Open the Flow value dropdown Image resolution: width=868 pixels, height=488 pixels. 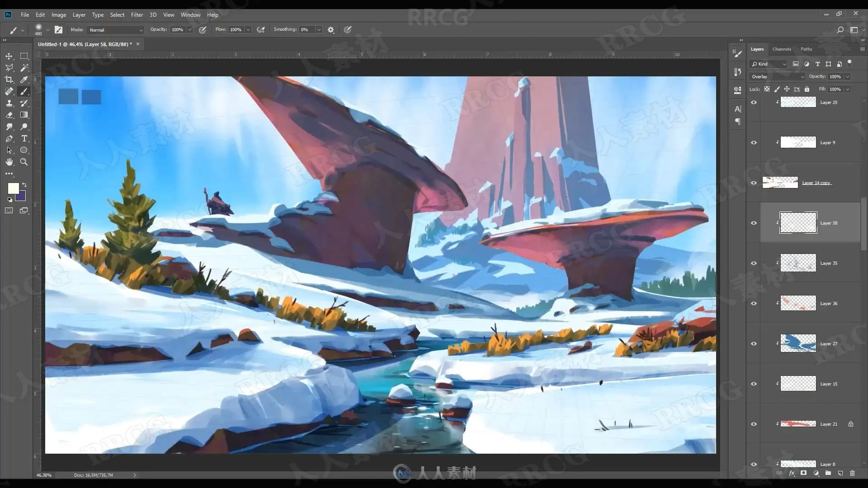(x=248, y=30)
